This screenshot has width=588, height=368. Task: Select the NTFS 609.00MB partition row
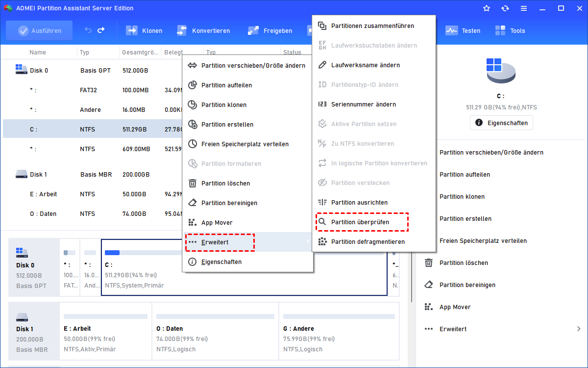click(92, 149)
